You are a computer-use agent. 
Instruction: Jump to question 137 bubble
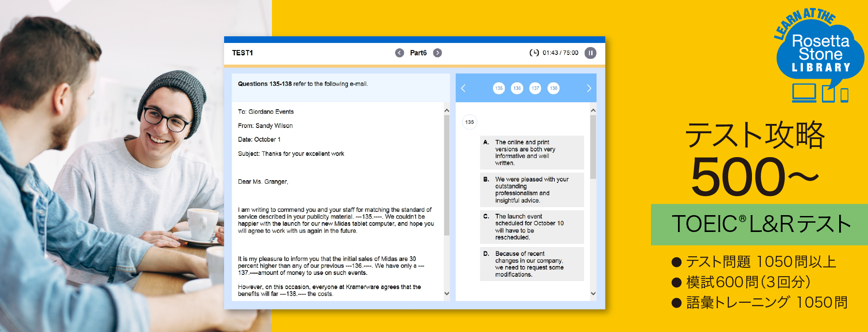pyautogui.click(x=535, y=88)
